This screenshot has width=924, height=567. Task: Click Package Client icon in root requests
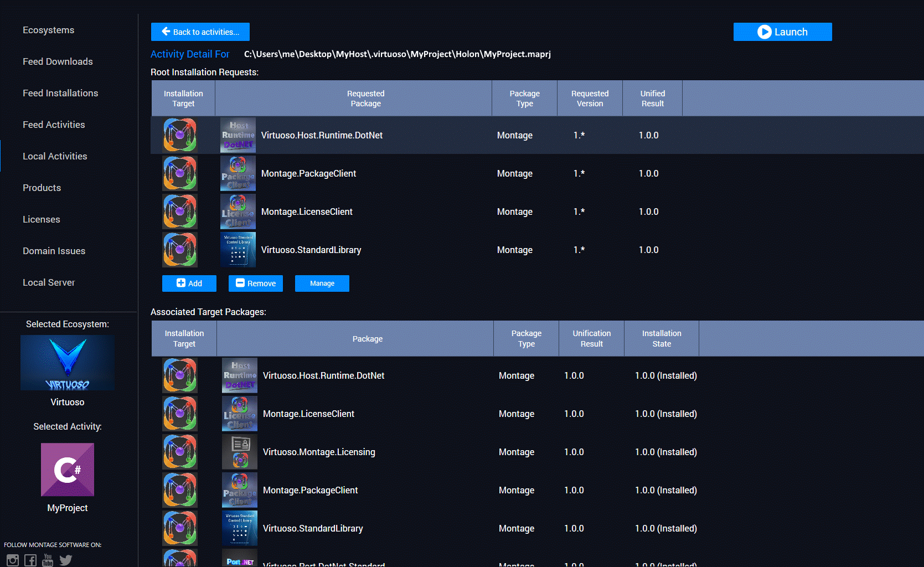238,173
